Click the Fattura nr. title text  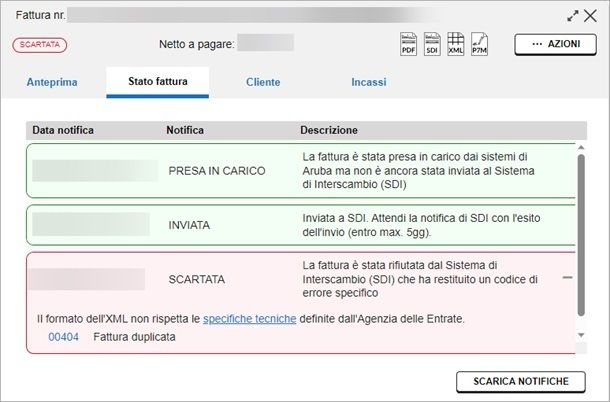point(40,15)
